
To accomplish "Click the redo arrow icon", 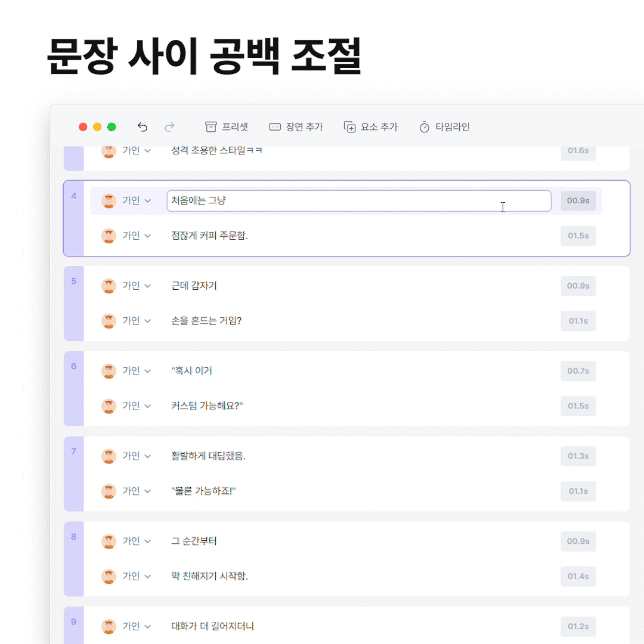I will [x=169, y=127].
